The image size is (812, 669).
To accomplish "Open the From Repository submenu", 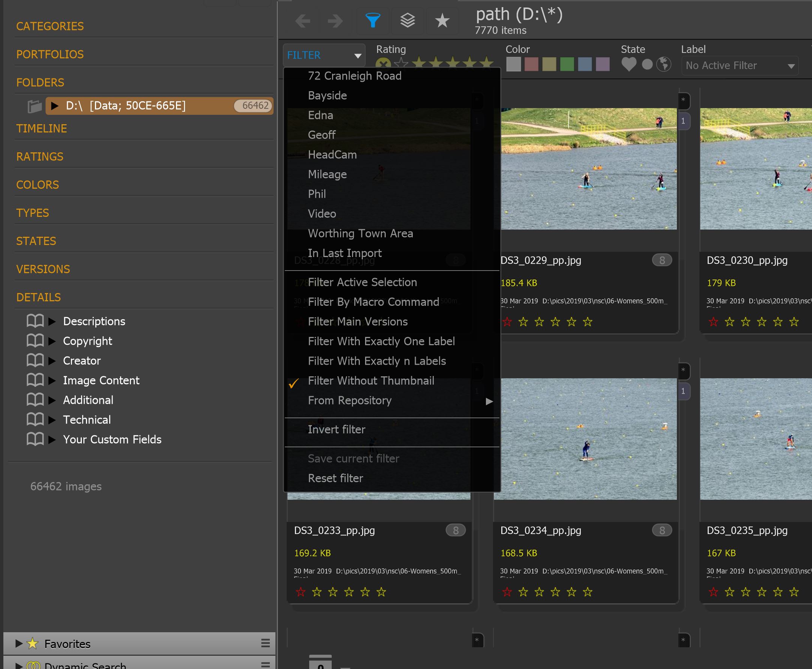I will [392, 400].
